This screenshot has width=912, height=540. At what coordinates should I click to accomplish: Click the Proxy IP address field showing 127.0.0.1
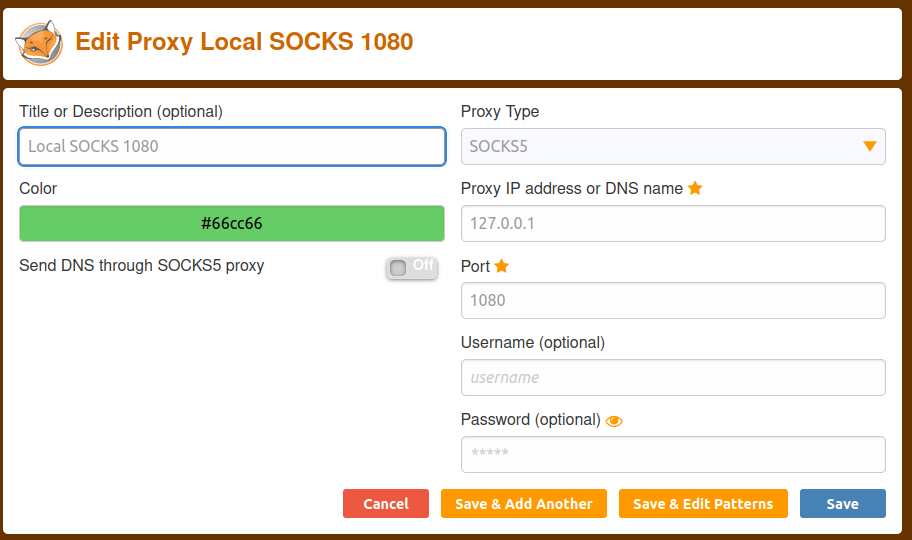(672, 223)
